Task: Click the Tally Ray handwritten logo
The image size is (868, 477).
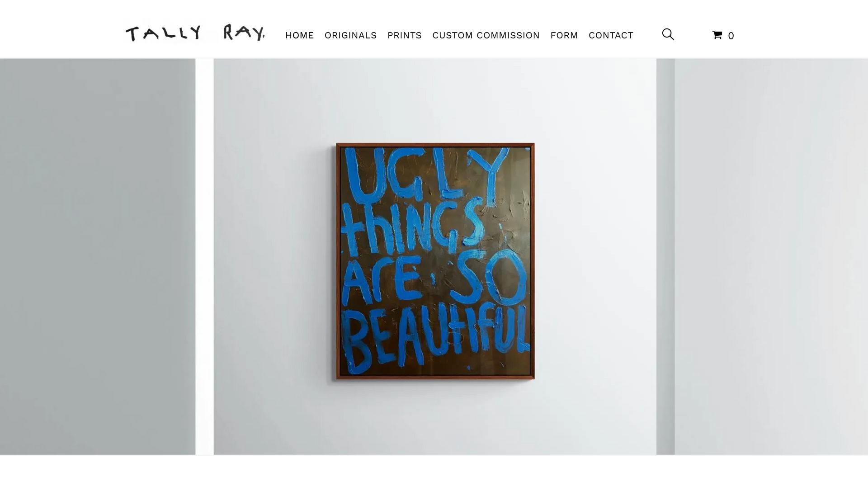Action: click(195, 33)
